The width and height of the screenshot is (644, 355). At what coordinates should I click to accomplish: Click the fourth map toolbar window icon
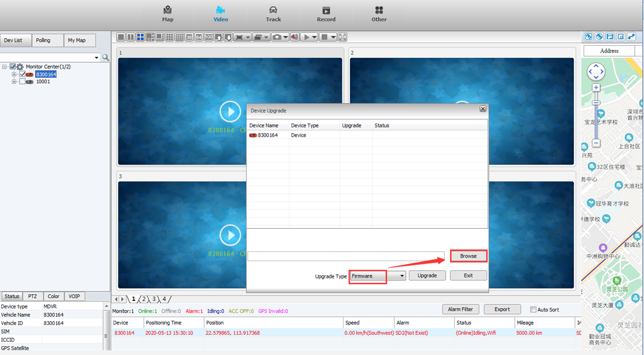[x=620, y=37]
